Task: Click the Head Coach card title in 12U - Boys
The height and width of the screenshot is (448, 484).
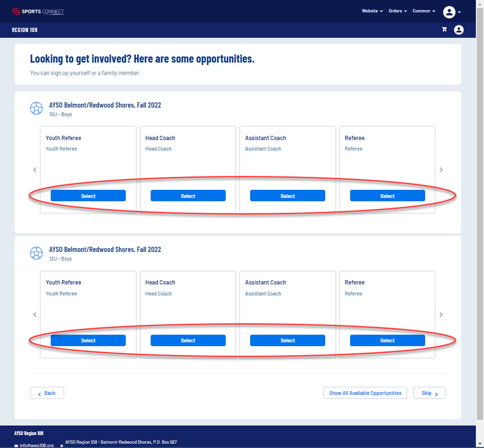Action: point(160,282)
